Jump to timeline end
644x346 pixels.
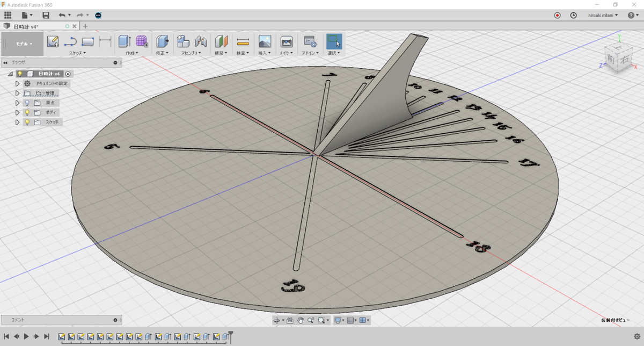pyautogui.click(x=47, y=336)
